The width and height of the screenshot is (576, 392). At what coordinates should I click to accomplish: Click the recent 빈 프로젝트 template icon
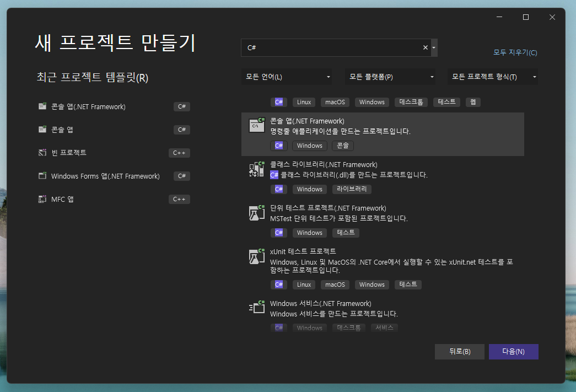pyautogui.click(x=42, y=153)
